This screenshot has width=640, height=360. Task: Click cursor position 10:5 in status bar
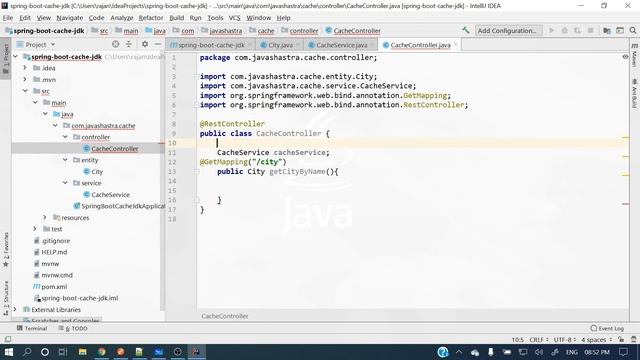tap(518, 340)
